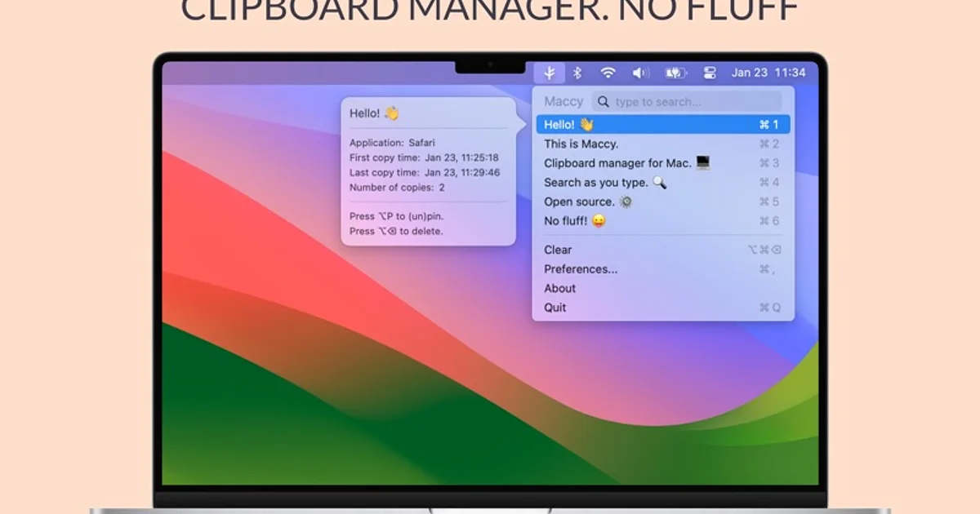Viewport: 980px width, 514px height.
Task: Select 'This is Maccy.' history item
Action: [663, 144]
